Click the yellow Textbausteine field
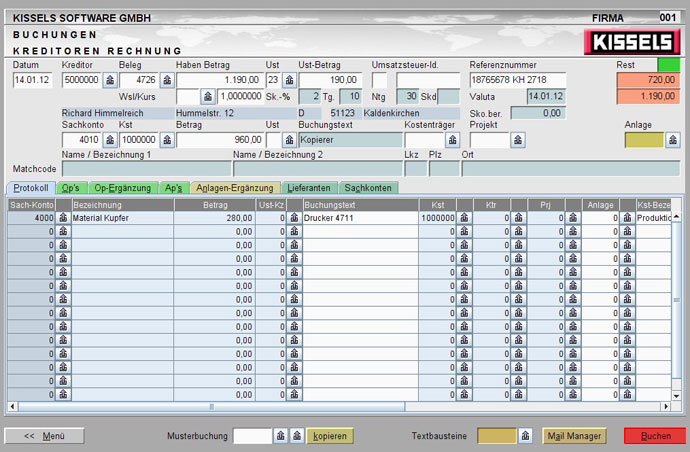 tap(497, 436)
